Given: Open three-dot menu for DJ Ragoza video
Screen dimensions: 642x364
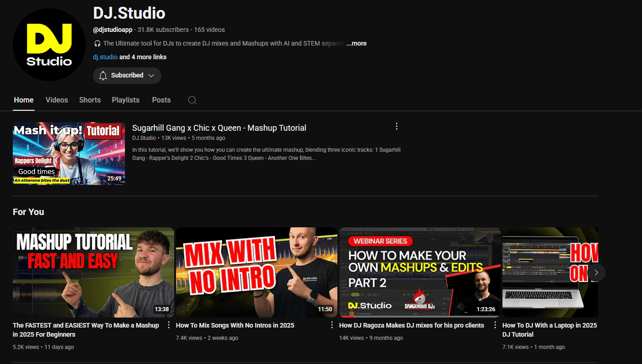Looking at the screenshot, I should (495, 325).
